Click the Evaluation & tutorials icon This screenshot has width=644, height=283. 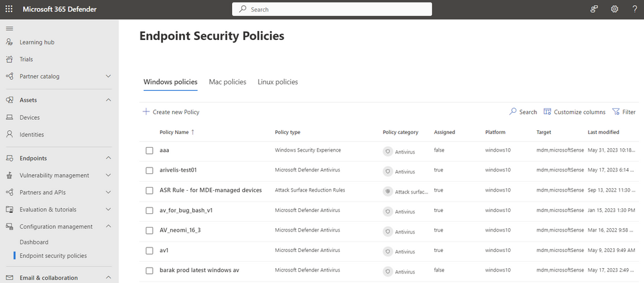click(10, 210)
